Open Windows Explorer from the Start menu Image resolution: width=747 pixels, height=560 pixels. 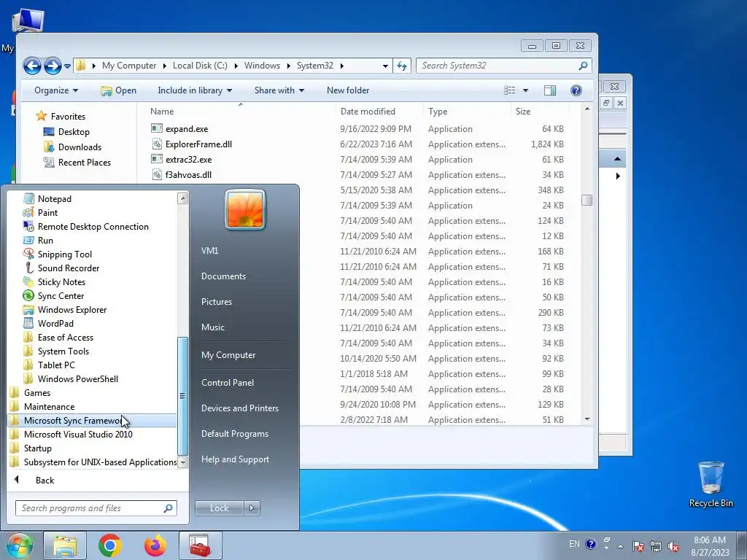click(72, 309)
